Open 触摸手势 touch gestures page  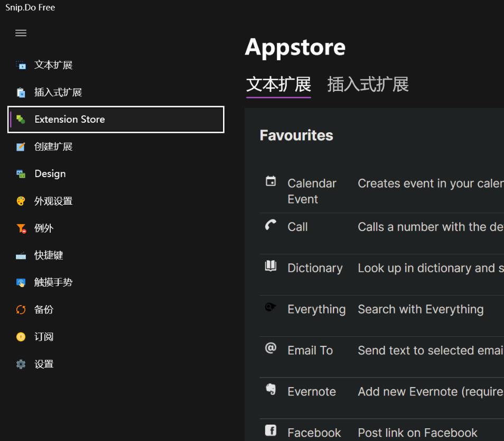[53, 283]
